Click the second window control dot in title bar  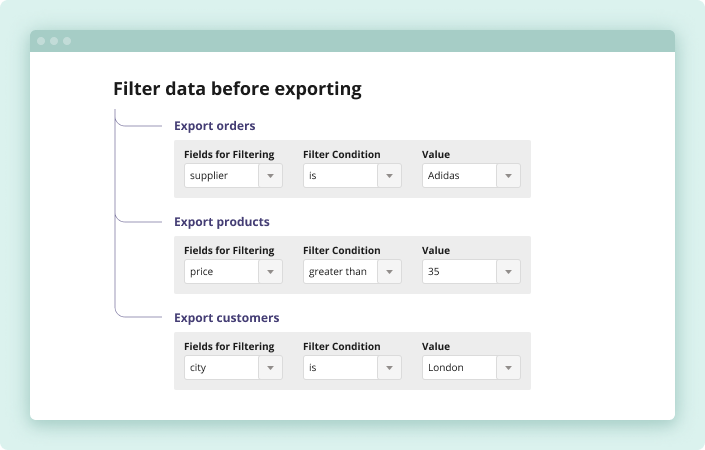54,41
